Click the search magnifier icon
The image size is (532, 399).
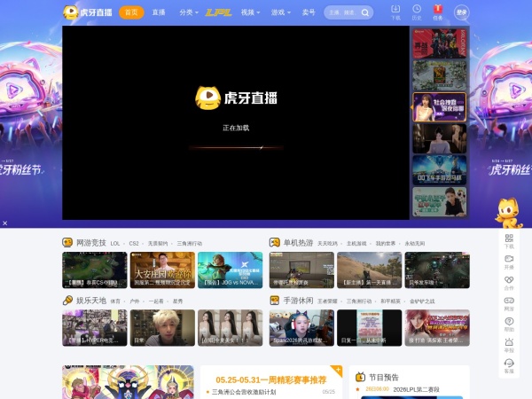[x=365, y=12]
